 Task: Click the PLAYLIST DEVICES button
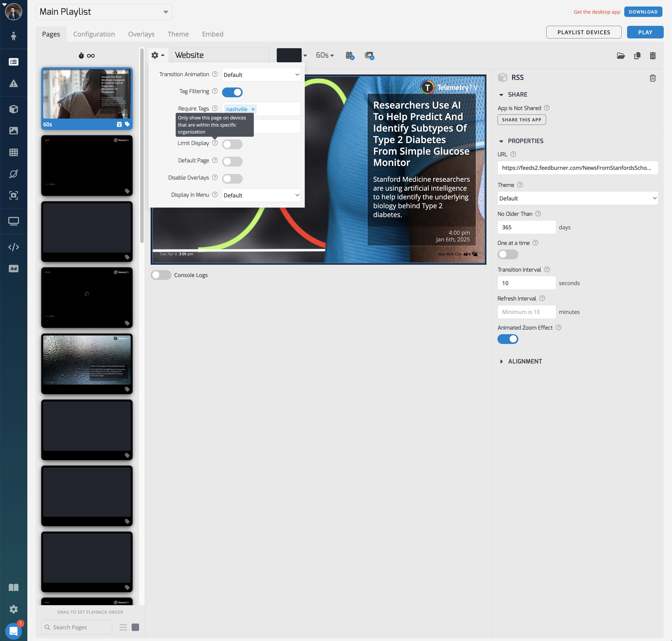click(584, 32)
